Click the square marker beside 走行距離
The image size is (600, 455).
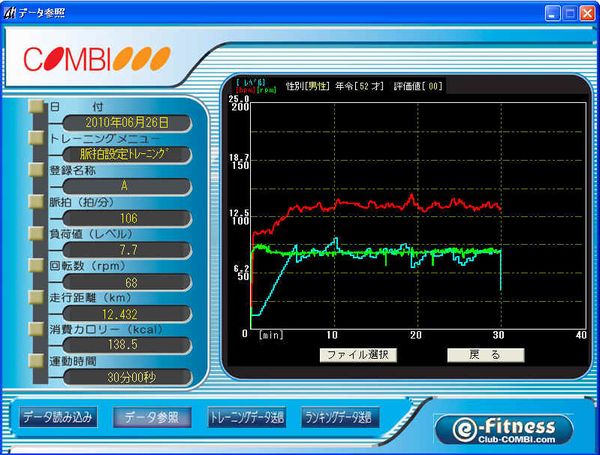pos(37,297)
